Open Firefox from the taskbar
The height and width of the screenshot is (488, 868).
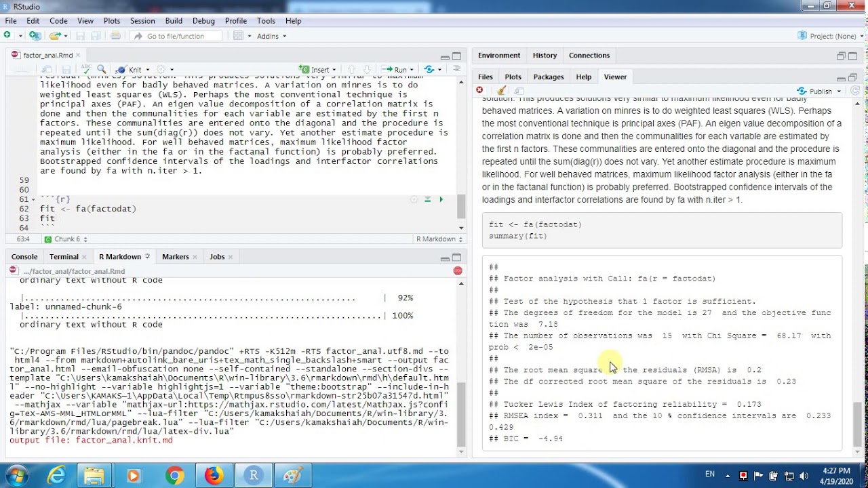[214, 476]
